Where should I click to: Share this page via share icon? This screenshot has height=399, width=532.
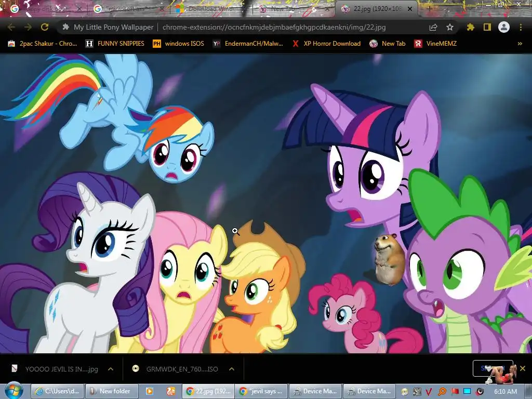(433, 27)
